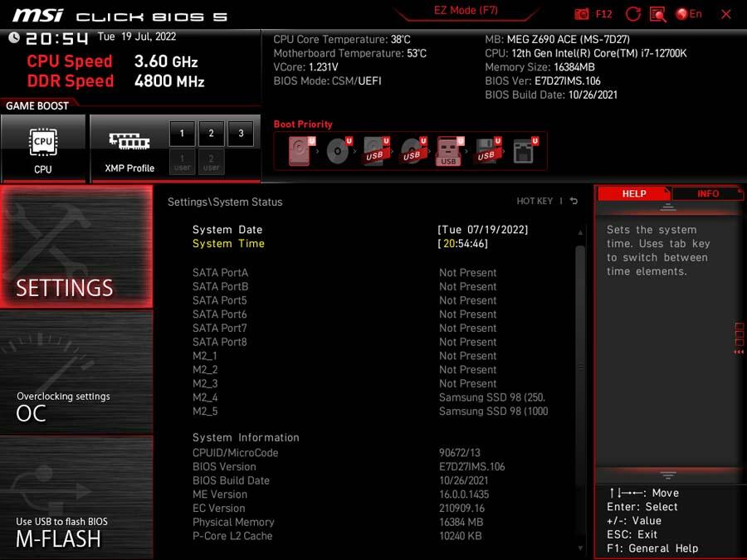The image size is (747, 560).
Task: Switch to EZ Mode (F7)
Action: click(x=466, y=11)
